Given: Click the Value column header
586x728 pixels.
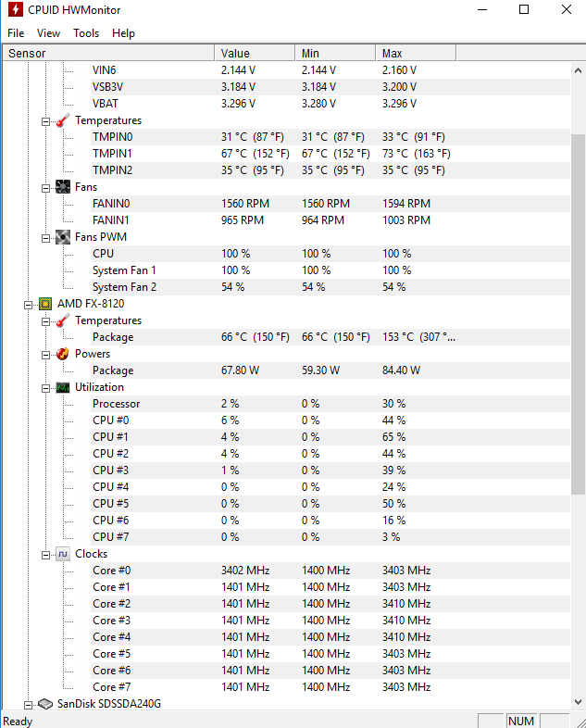Looking at the screenshot, I should pos(235,54).
